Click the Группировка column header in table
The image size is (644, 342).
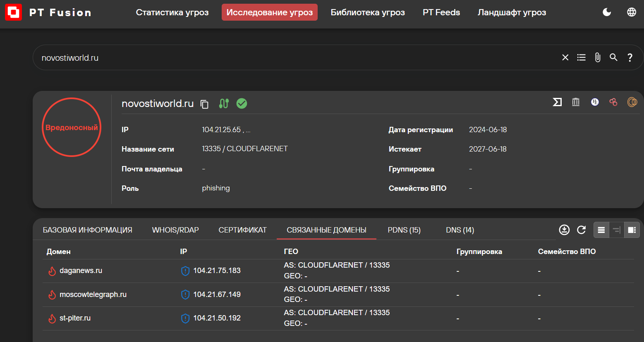tap(479, 252)
